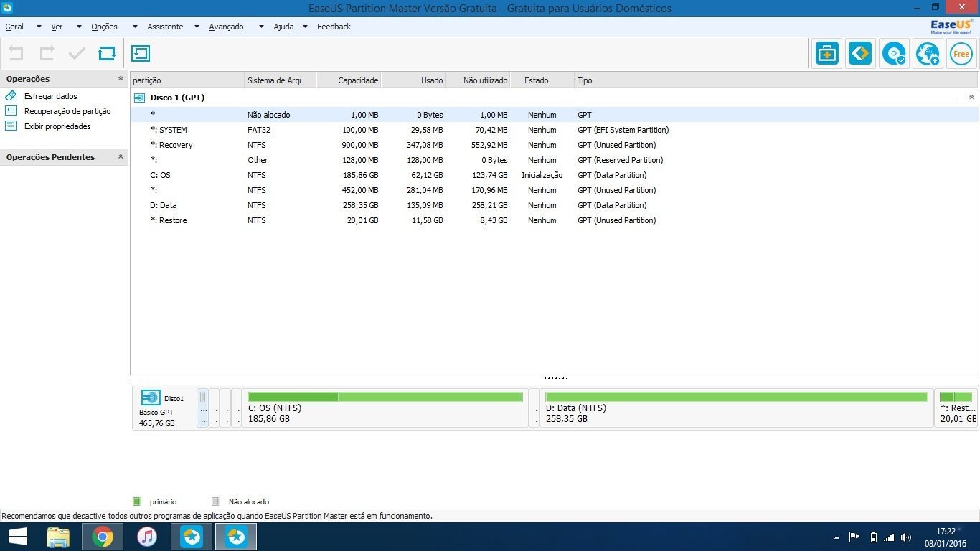
Task: Click the Esfregar dados eraser icon
Action: 11,95
